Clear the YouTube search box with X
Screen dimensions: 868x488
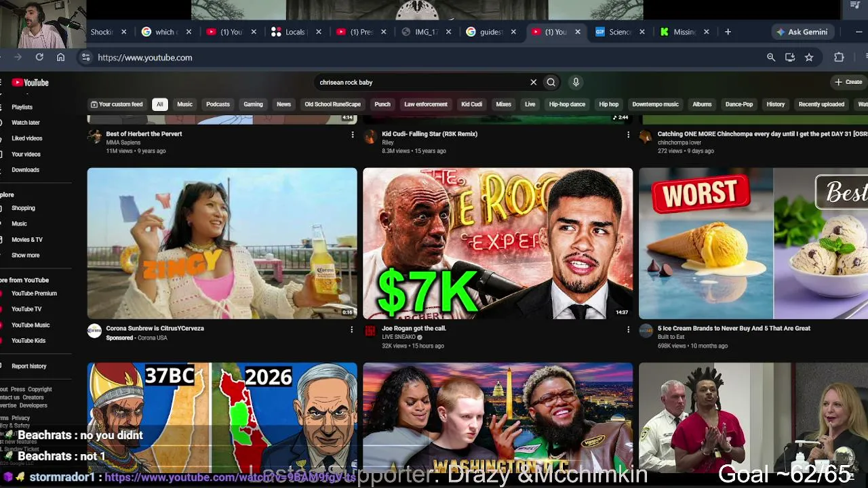point(534,82)
